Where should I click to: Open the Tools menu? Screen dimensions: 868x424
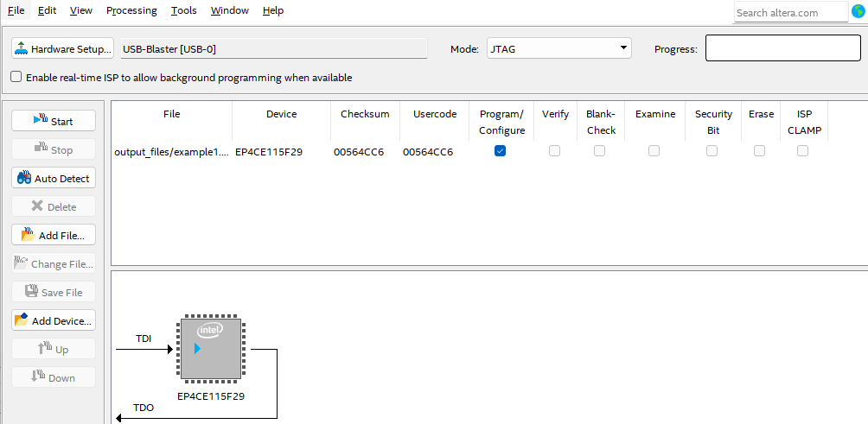point(184,10)
